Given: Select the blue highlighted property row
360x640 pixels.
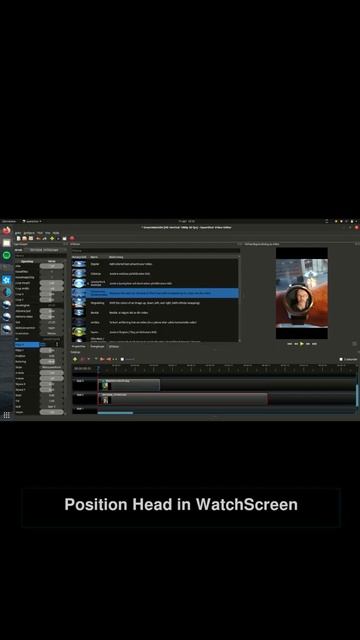Looking at the screenshot, I should (27, 344).
